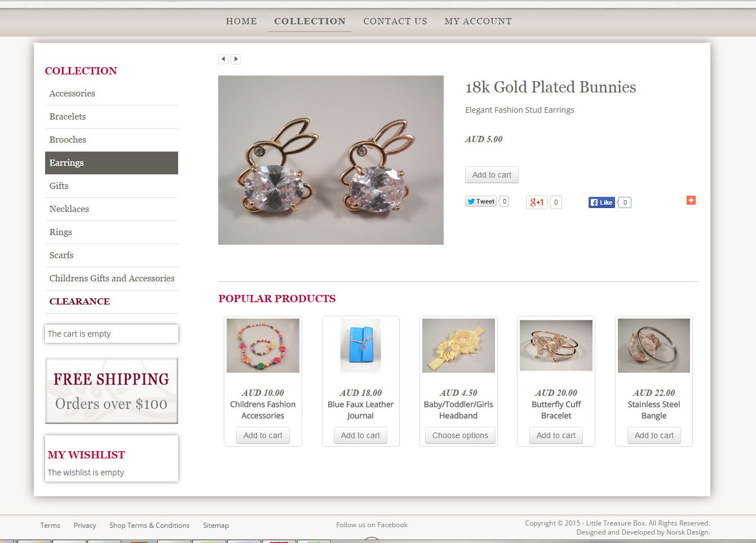This screenshot has height=543, width=756.
Task: Go to the next product arrow
Action: pos(236,59)
